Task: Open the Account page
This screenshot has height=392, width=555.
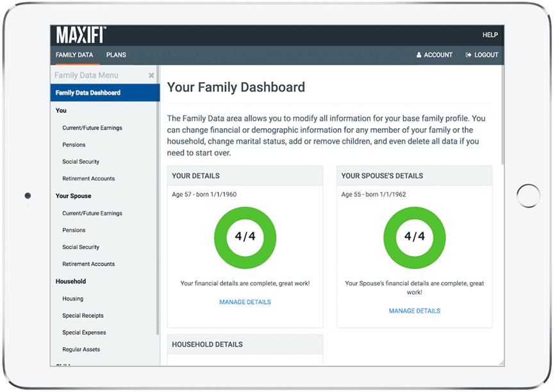Action: (435, 55)
